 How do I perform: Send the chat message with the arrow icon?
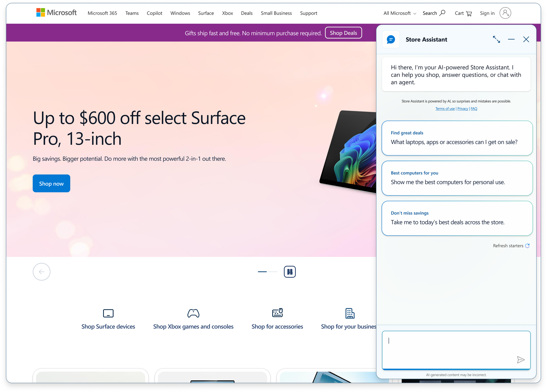point(521,360)
